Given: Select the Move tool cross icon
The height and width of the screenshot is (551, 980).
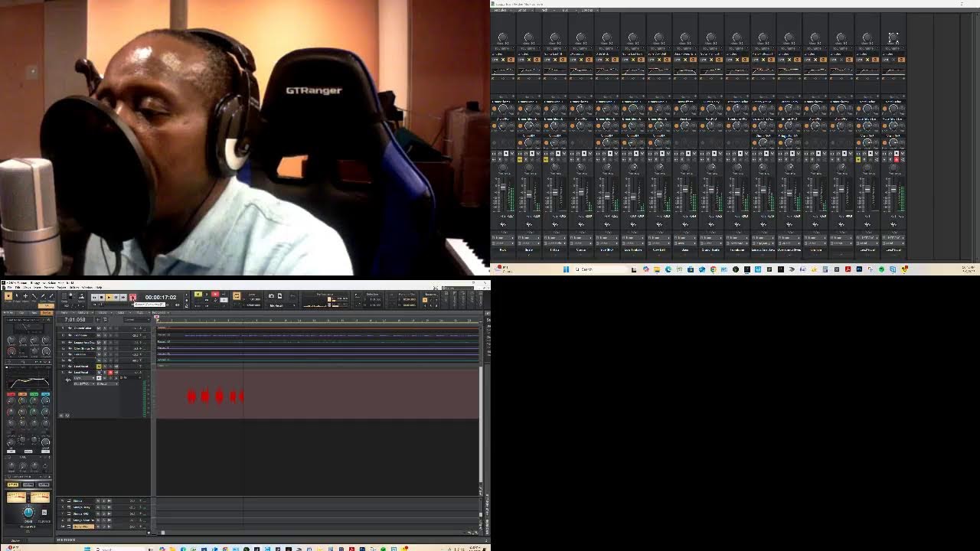Looking at the screenshot, I should coord(25,296).
